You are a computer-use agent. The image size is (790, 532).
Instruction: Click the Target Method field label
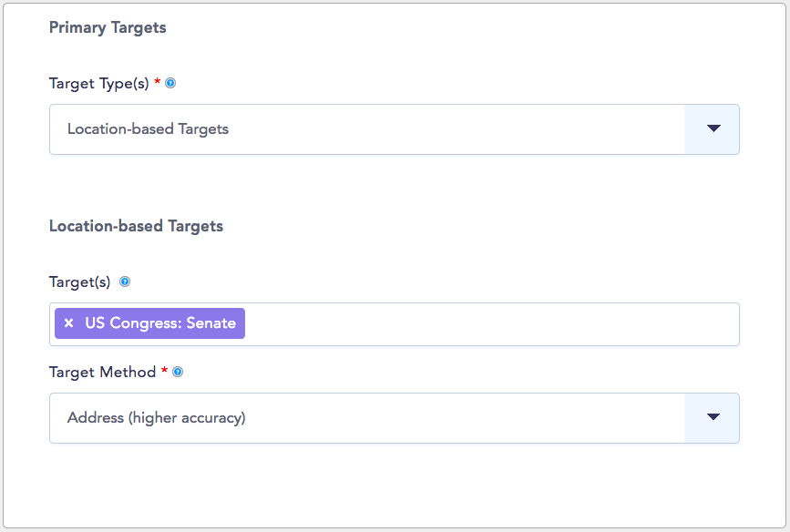tap(102, 372)
